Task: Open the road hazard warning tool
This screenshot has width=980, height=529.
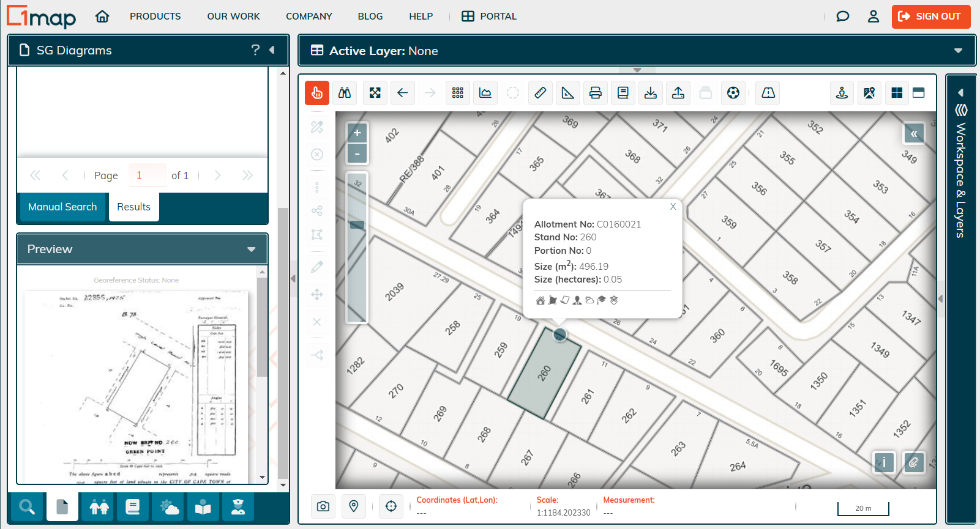Action: tap(768, 93)
